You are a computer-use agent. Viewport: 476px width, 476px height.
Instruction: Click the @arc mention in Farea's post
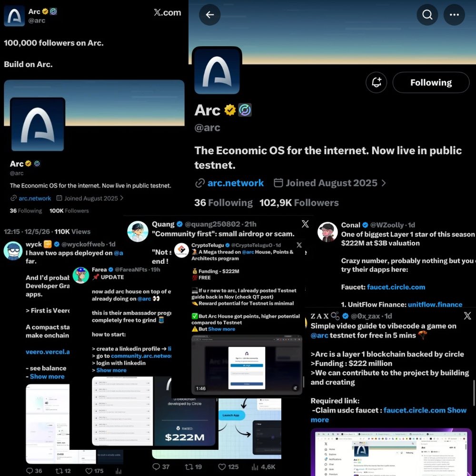(x=144, y=299)
